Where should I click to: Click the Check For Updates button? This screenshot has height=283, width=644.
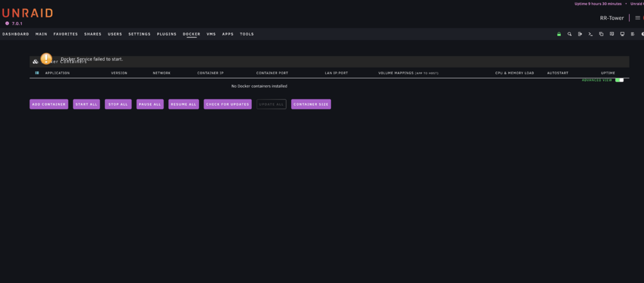227,104
